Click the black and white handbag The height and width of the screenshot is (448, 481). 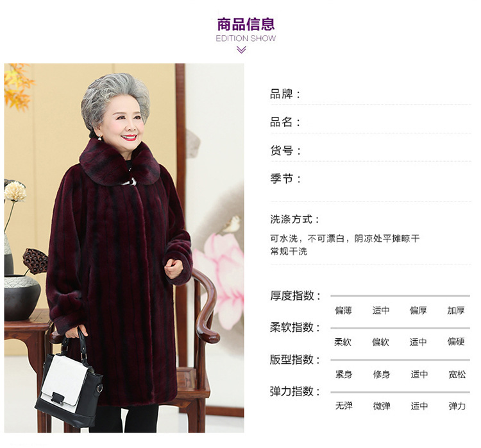coord(70,381)
